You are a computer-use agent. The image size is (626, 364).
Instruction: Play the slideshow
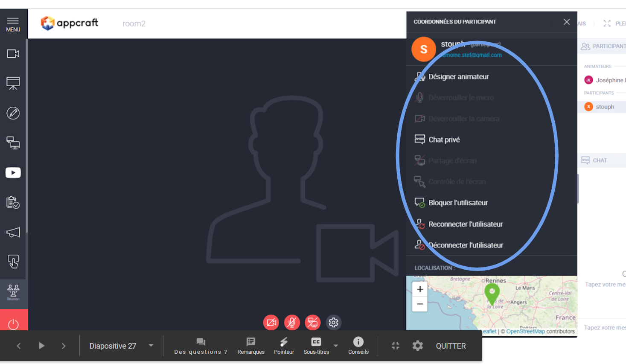click(x=41, y=346)
